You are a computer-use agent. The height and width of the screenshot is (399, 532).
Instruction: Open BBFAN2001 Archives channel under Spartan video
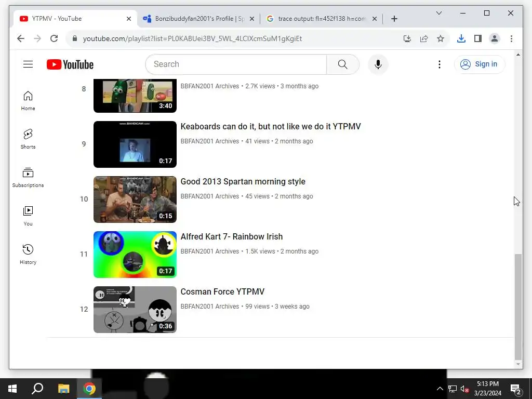pyautogui.click(x=210, y=196)
